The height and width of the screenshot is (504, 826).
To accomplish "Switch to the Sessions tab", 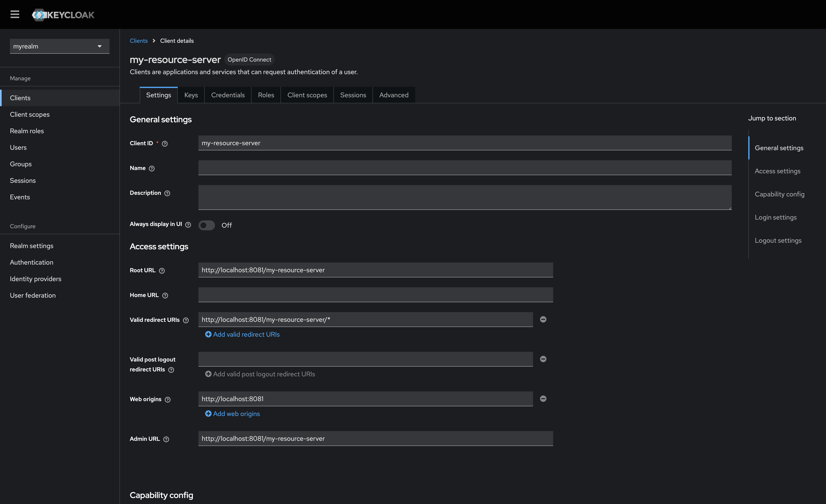I will click(x=353, y=95).
